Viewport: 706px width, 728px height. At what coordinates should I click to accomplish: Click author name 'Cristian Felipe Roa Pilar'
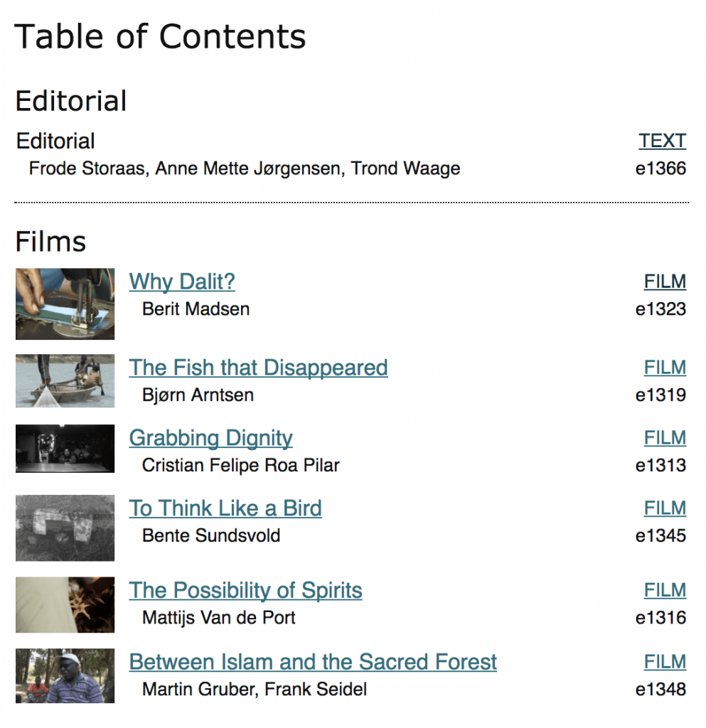[x=241, y=465]
